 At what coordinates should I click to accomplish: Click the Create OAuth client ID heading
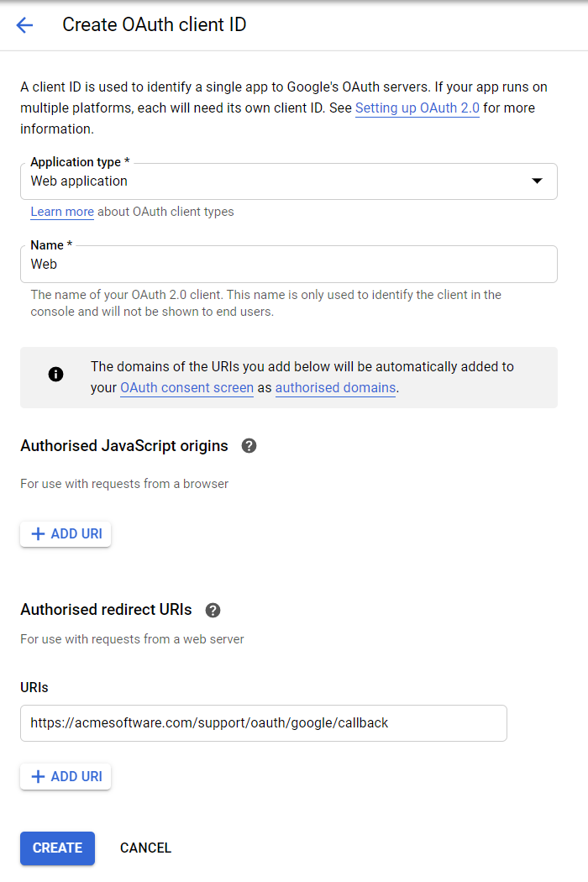155,24
